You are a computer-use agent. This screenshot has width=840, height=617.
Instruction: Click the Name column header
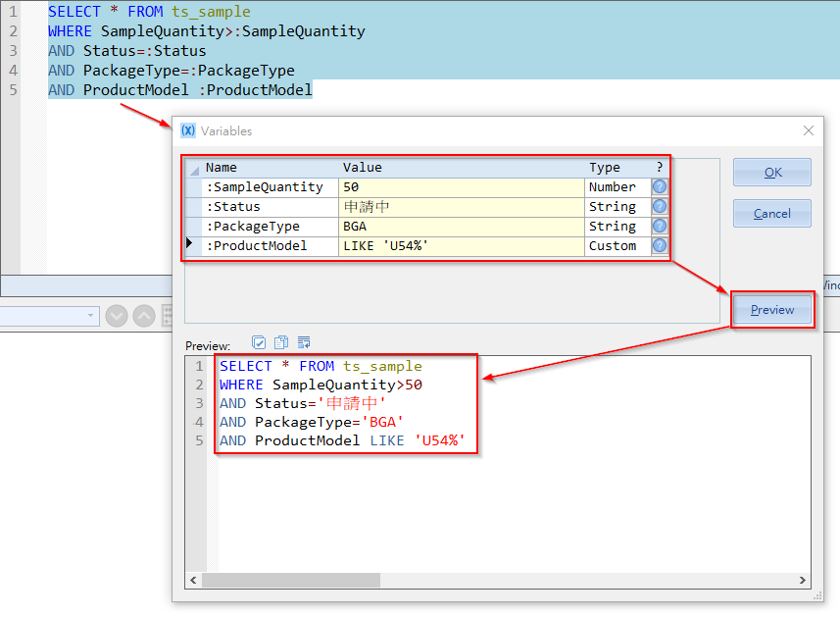pyautogui.click(x=271, y=168)
